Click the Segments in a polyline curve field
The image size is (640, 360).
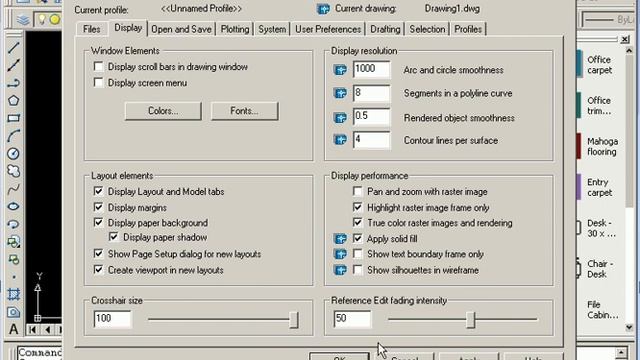click(x=371, y=93)
